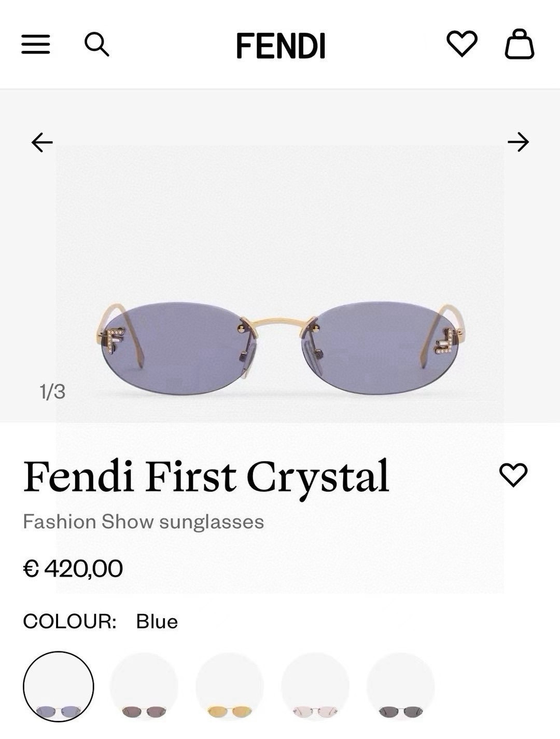
Task: Choose the pink lens colour swatch
Action: tap(315, 687)
